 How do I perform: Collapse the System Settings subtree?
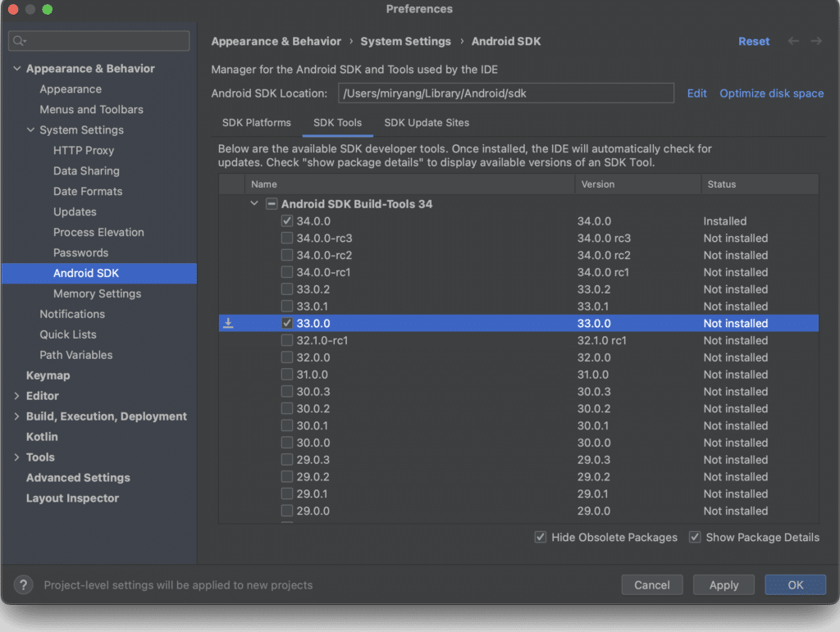(x=30, y=130)
